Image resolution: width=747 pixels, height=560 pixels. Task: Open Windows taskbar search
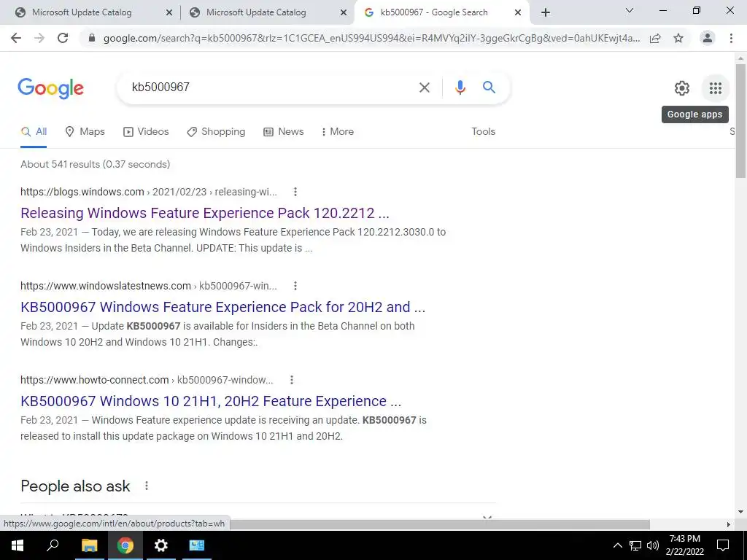53,545
